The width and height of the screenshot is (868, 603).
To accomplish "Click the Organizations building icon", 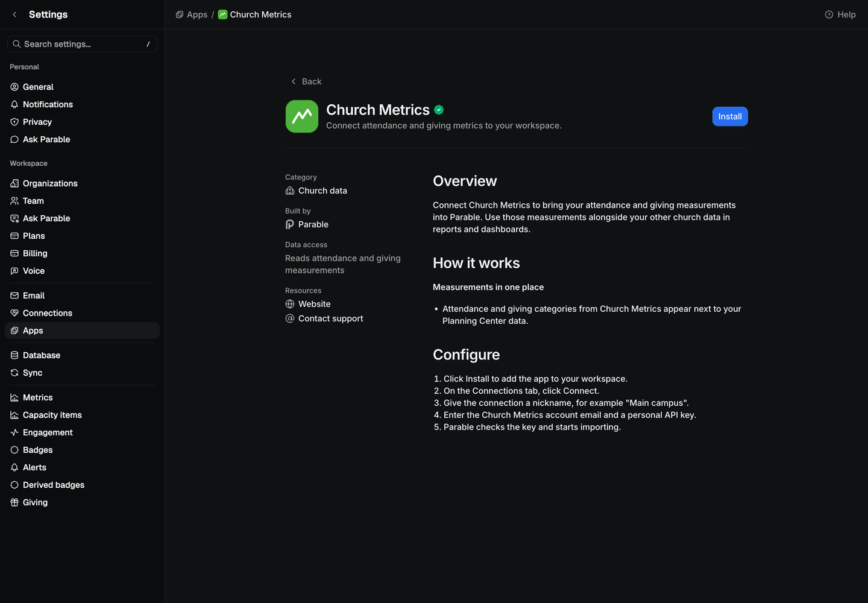I will click(x=14, y=183).
